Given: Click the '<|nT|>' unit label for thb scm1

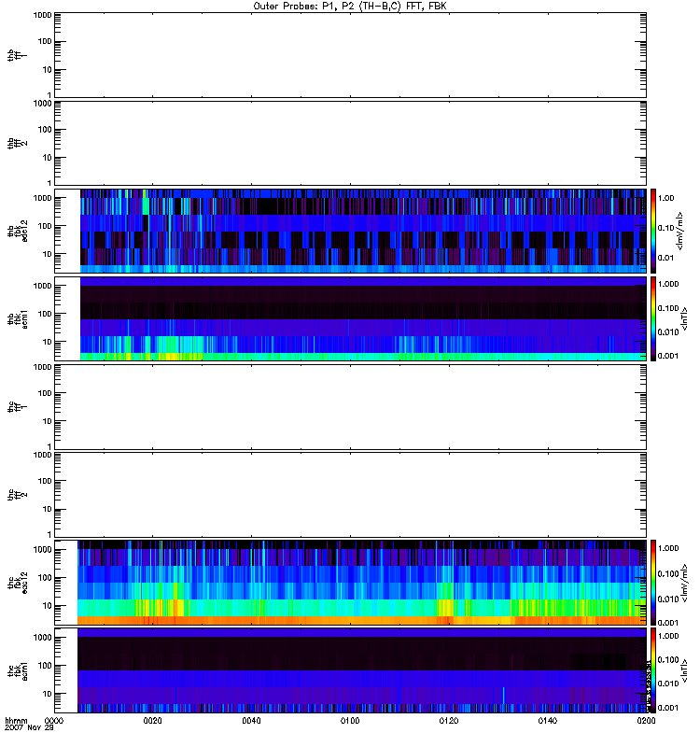Looking at the screenshot, I should coord(684,318).
